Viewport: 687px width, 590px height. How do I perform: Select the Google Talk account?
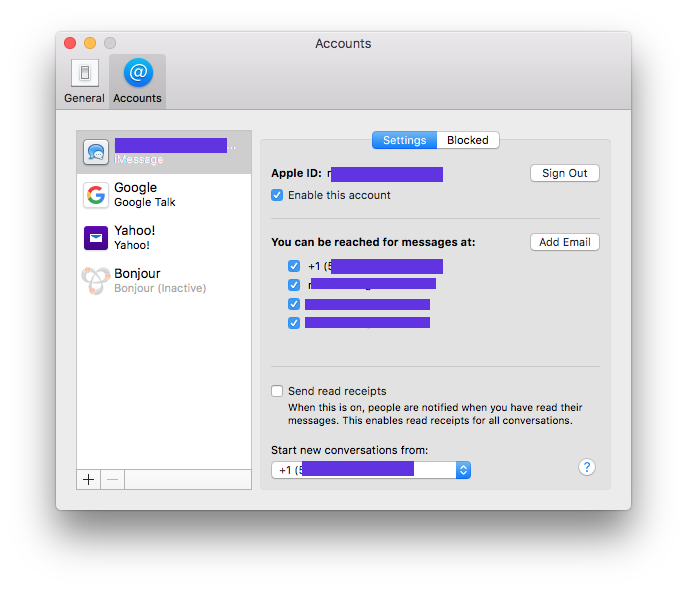[x=164, y=195]
